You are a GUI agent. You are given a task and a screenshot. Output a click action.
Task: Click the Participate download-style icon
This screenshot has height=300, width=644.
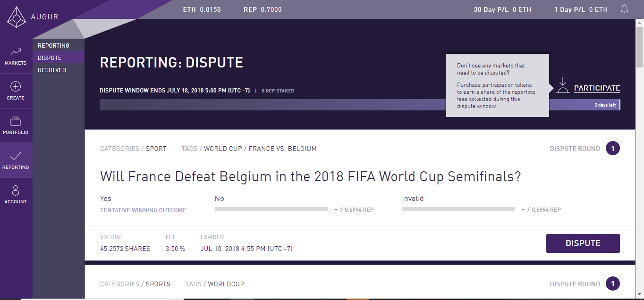[562, 85]
